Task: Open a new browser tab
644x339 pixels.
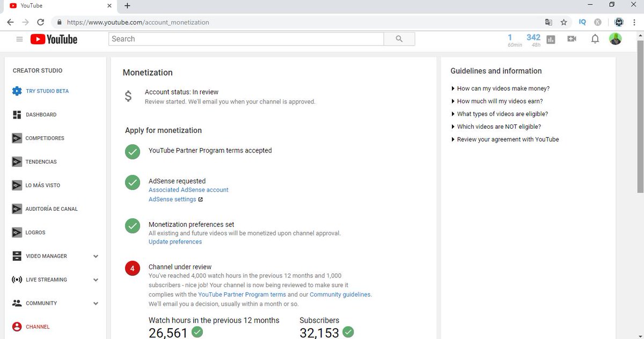Action: (x=127, y=6)
